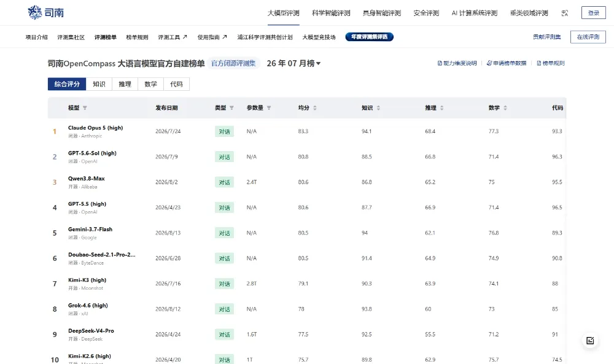The width and height of the screenshot is (614, 364).
Task: Click the 代码 column header
Action: point(558,108)
